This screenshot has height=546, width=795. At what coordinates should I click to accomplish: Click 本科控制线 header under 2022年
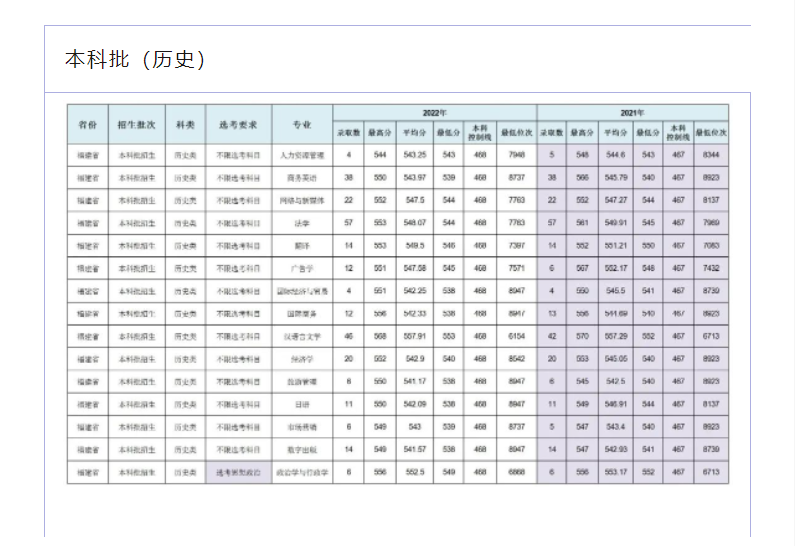(480, 132)
